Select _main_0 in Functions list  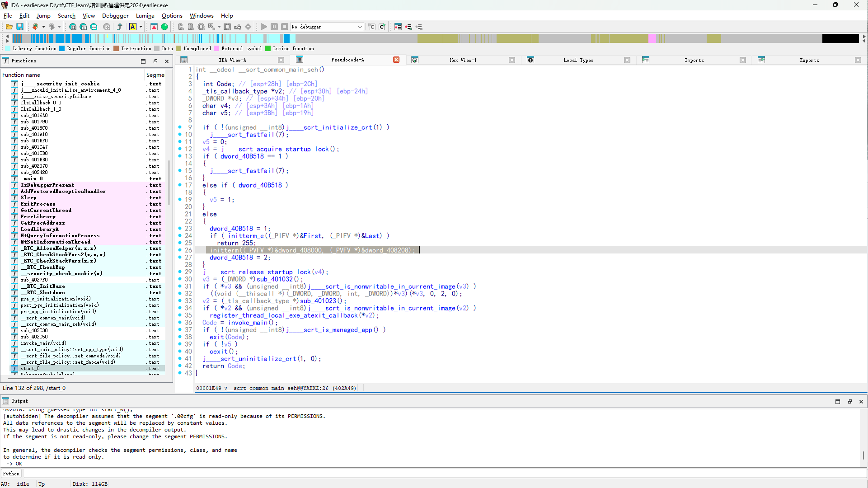(x=32, y=179)
